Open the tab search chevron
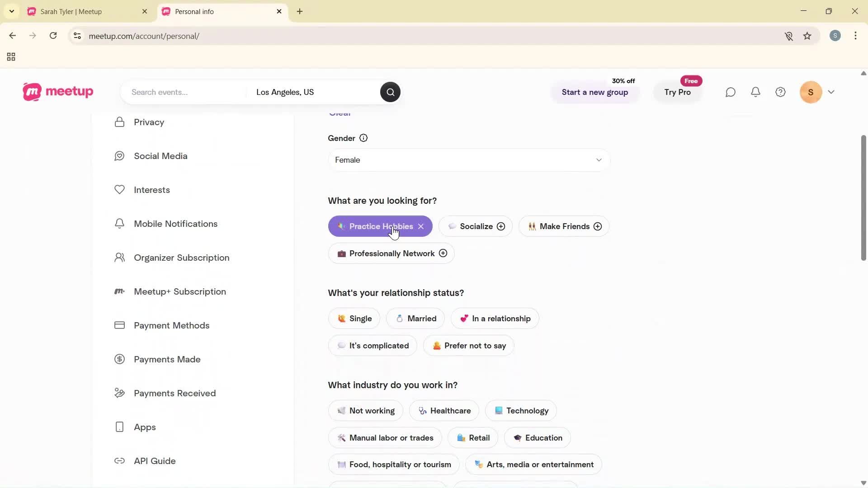868x488 pixels. pyautogui.click(x=11, y=11)
